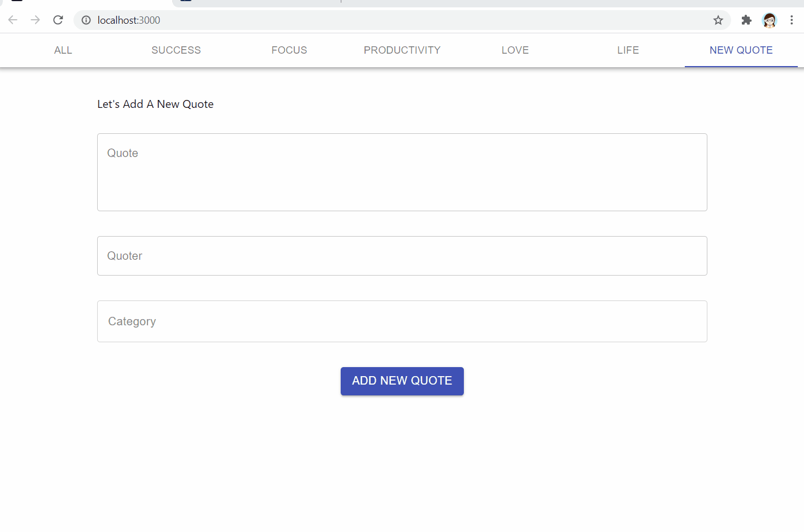Switch to the ALL tab
804x532 pixels.
point(63,50)
